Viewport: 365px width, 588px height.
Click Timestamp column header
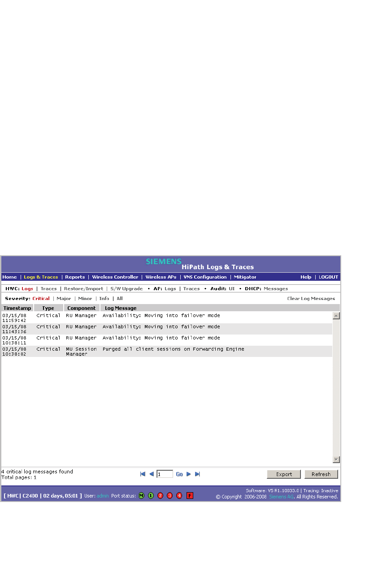(x=17, y=308)
